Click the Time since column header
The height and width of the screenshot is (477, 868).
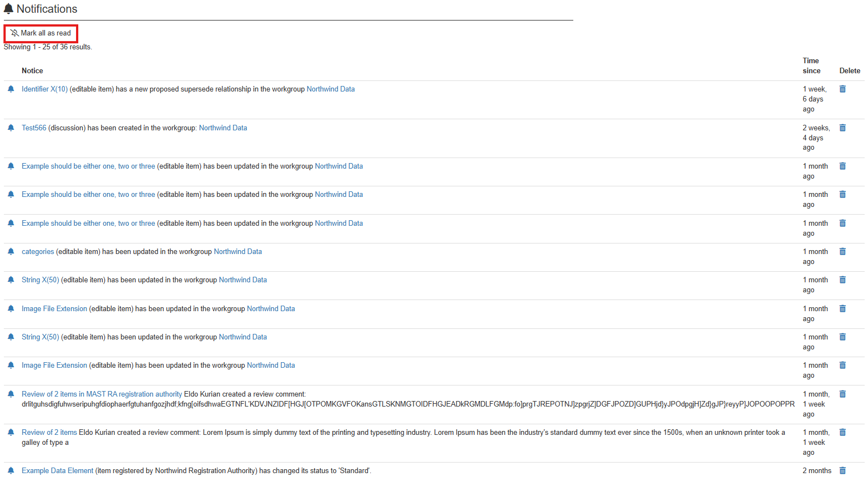click(x=811, y=65)
